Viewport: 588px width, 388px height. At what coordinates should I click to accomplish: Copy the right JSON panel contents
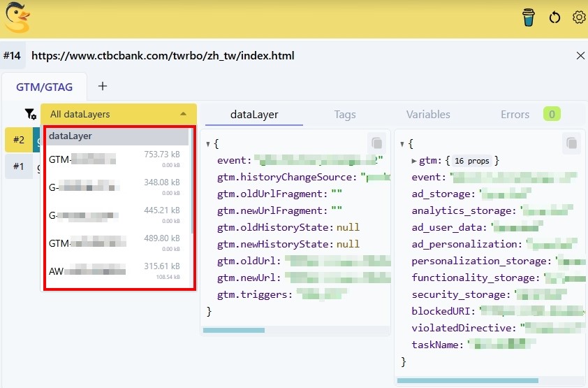571,143
